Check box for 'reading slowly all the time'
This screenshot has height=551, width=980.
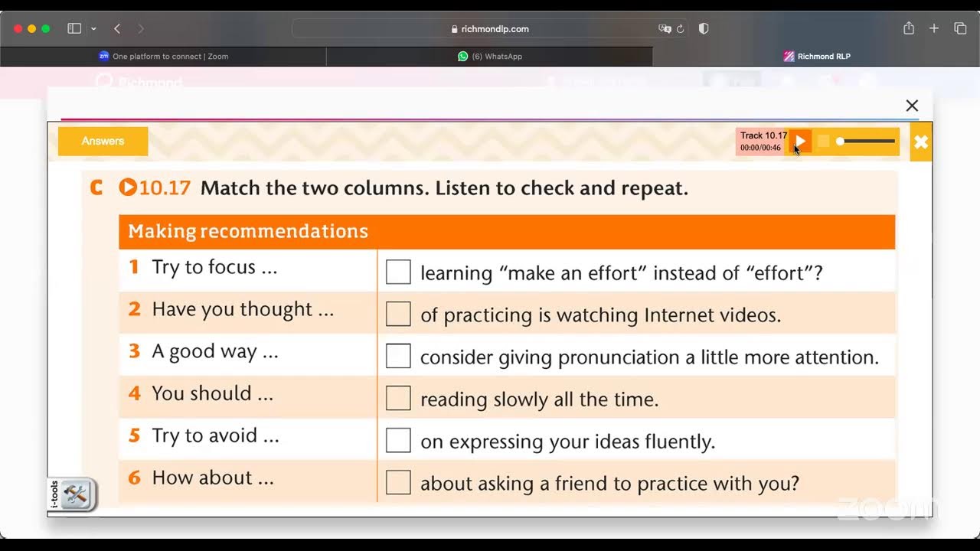(398, 398)
